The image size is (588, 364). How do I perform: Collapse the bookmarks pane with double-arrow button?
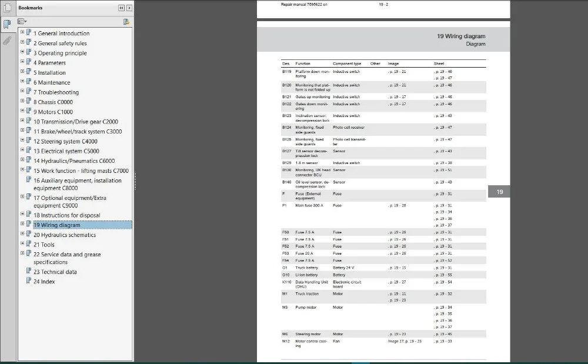point(122,8)
